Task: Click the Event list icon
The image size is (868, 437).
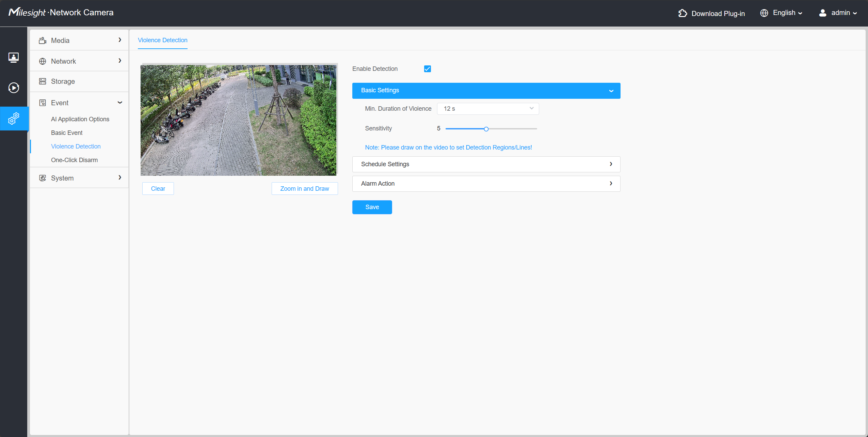Action: (x=43, y=103)
